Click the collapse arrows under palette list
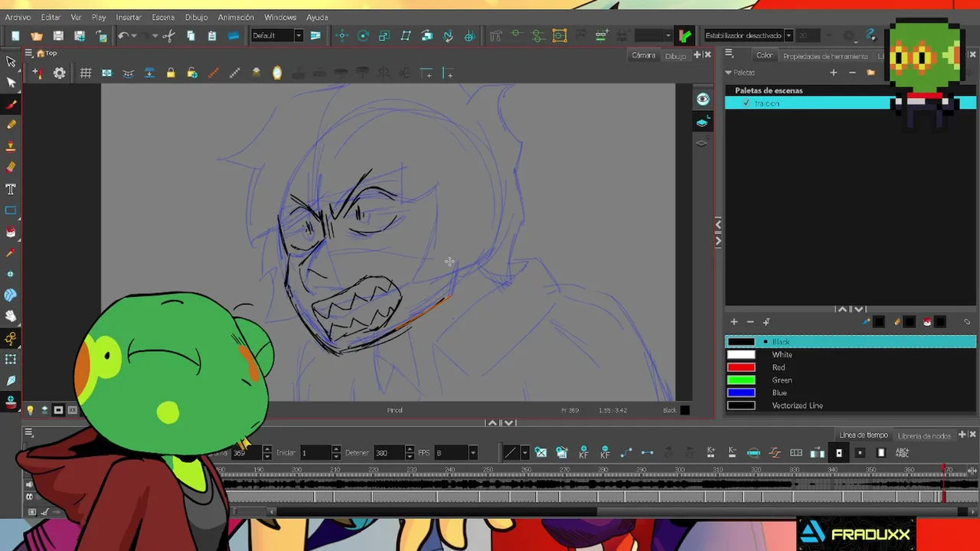This screenshot has width=980, height=551. (850, 309)
